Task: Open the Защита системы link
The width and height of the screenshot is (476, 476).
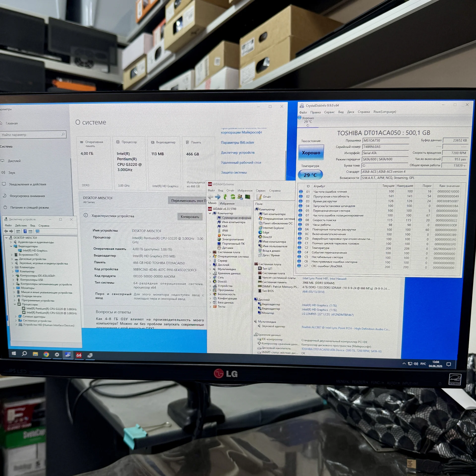Action: 234,173
